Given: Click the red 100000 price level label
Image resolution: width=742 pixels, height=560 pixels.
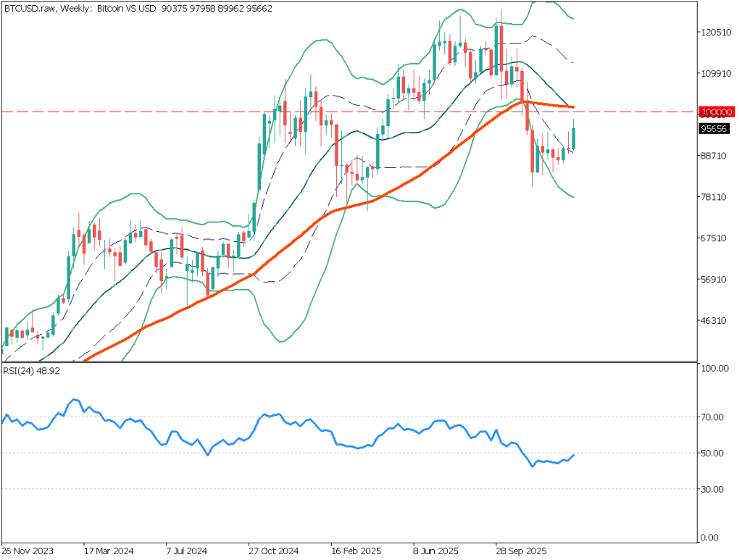Looking at the screenshot, I should (x=717, y=112).
